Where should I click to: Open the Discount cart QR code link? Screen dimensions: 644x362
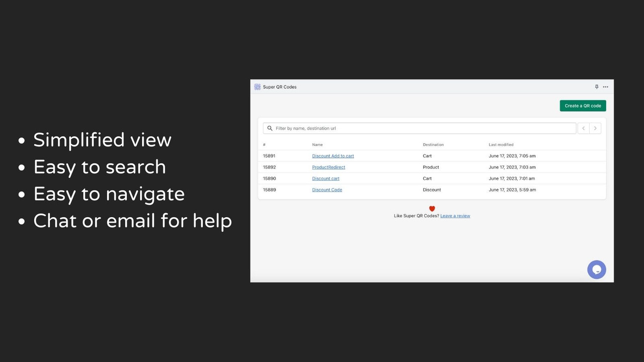click(x=326, y=178)
